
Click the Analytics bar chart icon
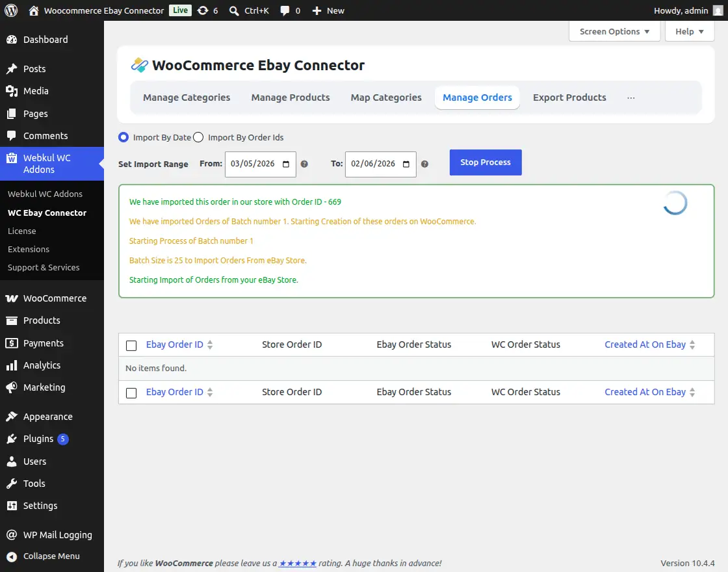(12, 365)
